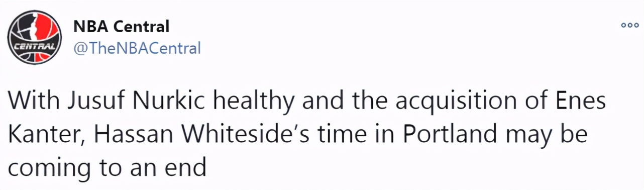Click the word With starting the tweet
Viewport: 644px width, 190px height.
point(34,102)
